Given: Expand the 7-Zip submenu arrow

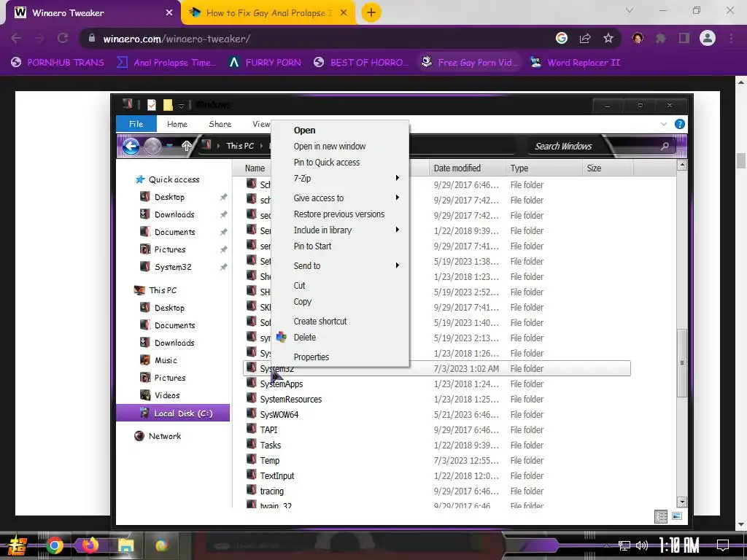Looking at the screenshot, I should (x=397, y=178).
